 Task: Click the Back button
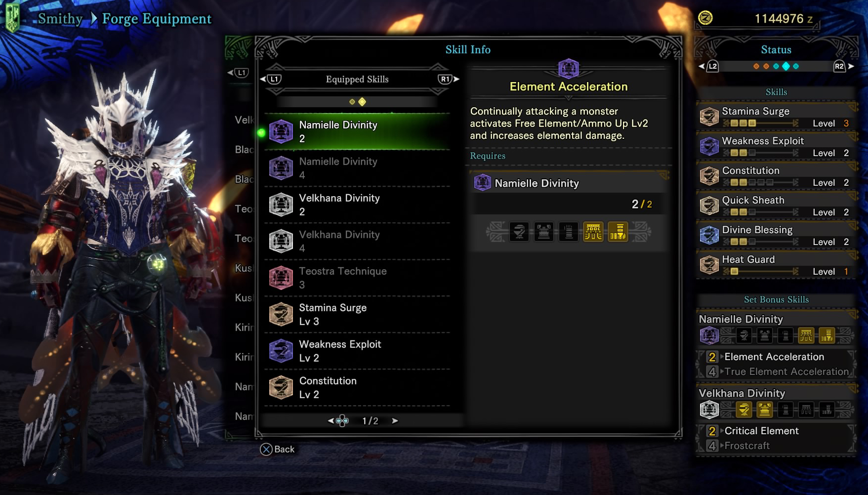(x=277, y=449)
